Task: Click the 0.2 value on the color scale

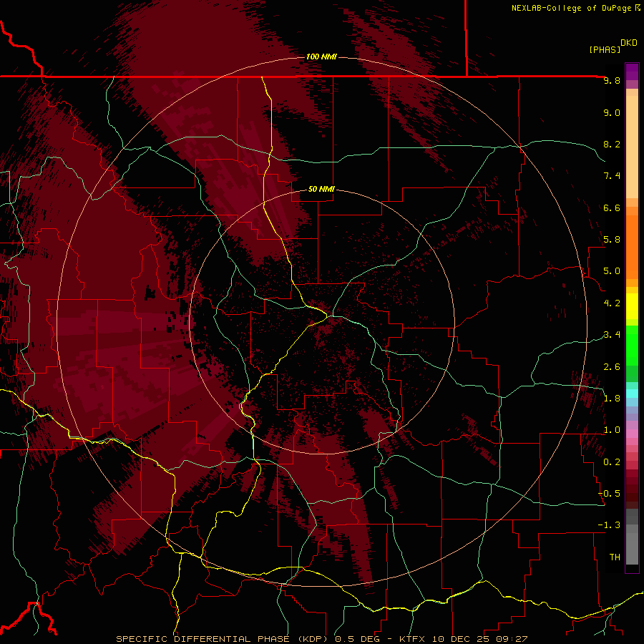Action: 612,462
